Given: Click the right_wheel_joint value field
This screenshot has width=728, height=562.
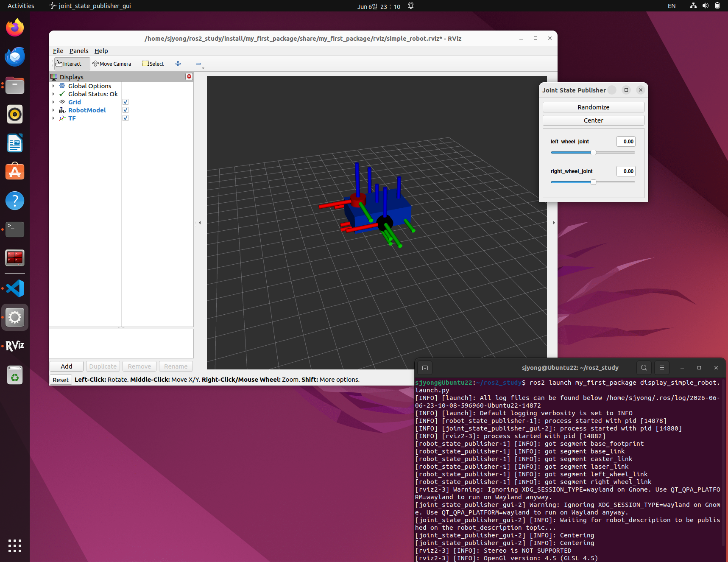Looking at the screenshot, I should [626, 171].
